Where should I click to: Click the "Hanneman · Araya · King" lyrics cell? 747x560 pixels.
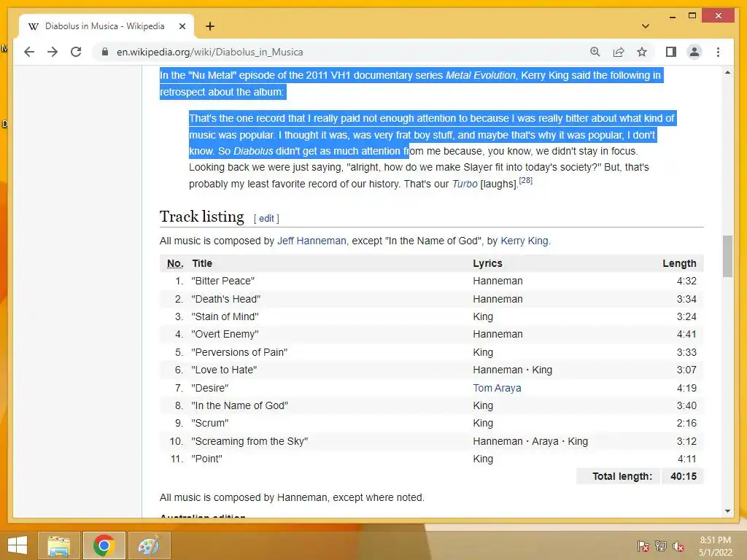pos(530,441)
